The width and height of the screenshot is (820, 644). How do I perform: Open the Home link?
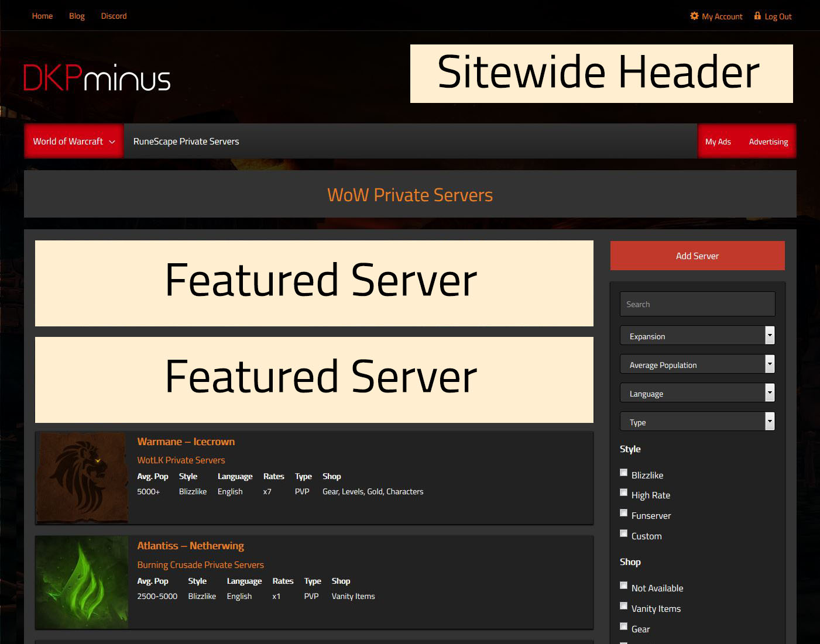click(42, 16)
